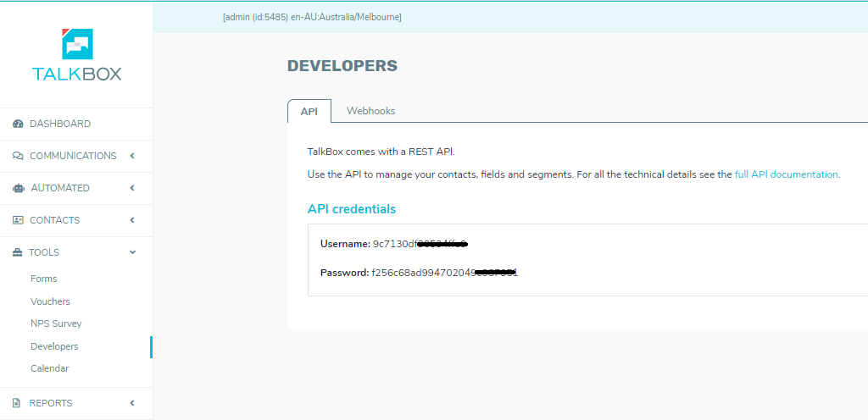Click the Username label

click(346, 244)
